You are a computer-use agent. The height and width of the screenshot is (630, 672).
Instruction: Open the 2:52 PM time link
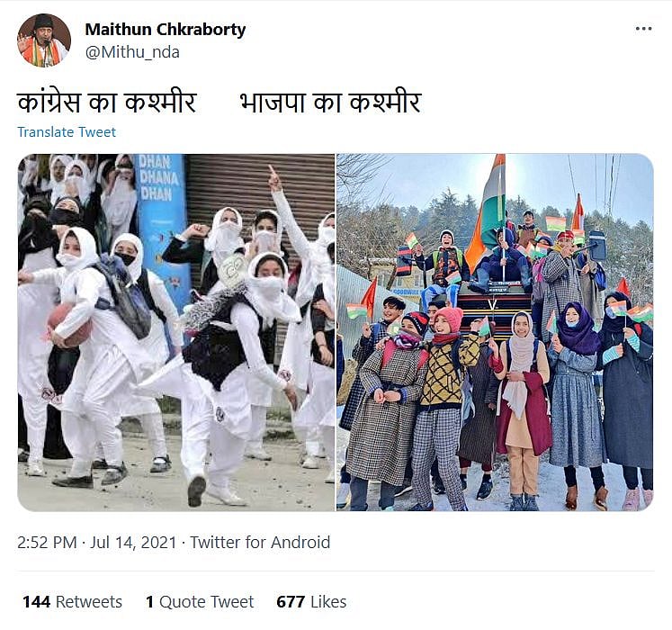coord(47,543)
